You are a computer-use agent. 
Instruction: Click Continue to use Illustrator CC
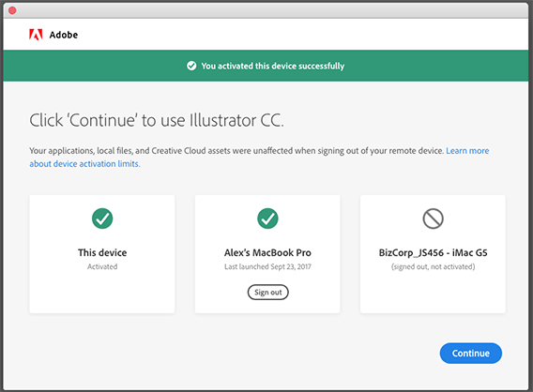pos(470,354)
